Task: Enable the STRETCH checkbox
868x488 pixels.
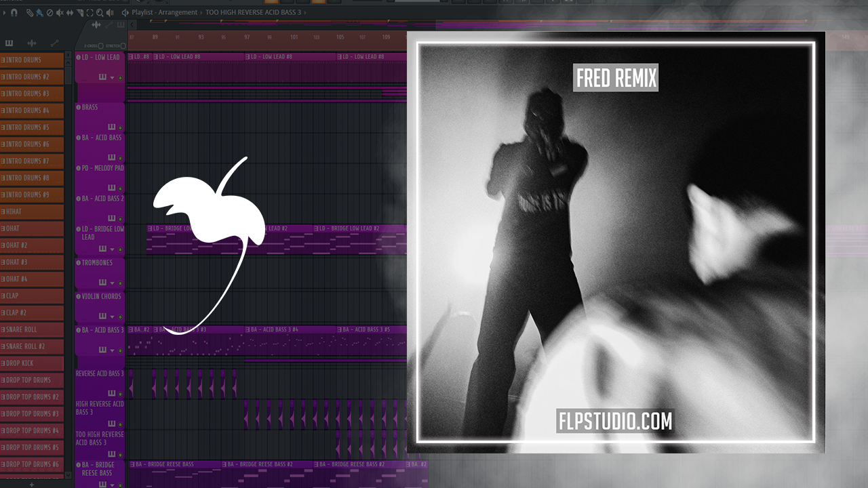Action: click(123, 46)
